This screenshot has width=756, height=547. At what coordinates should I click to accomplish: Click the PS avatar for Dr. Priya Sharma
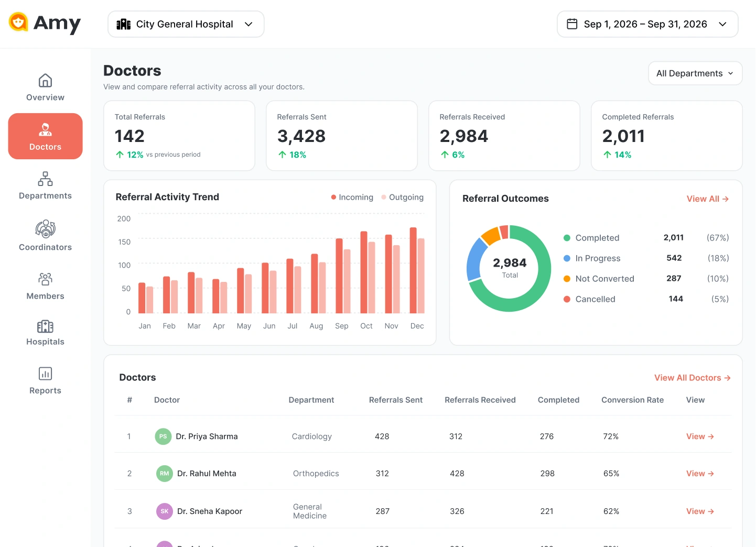163,436
